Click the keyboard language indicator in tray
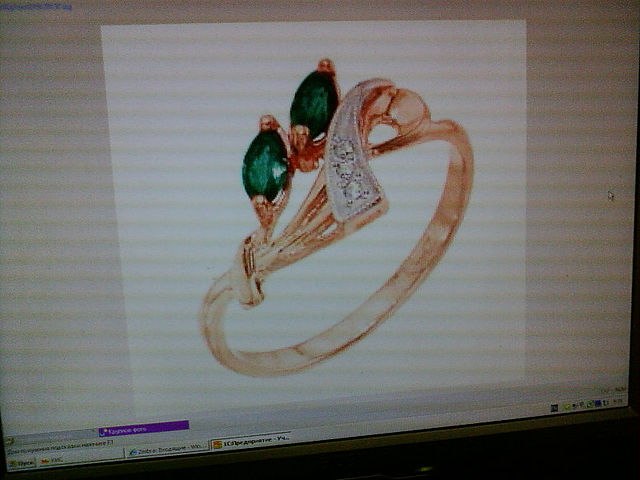Image resolution: width=640 pixels, height=480 pixels. [x=554, y=408]
